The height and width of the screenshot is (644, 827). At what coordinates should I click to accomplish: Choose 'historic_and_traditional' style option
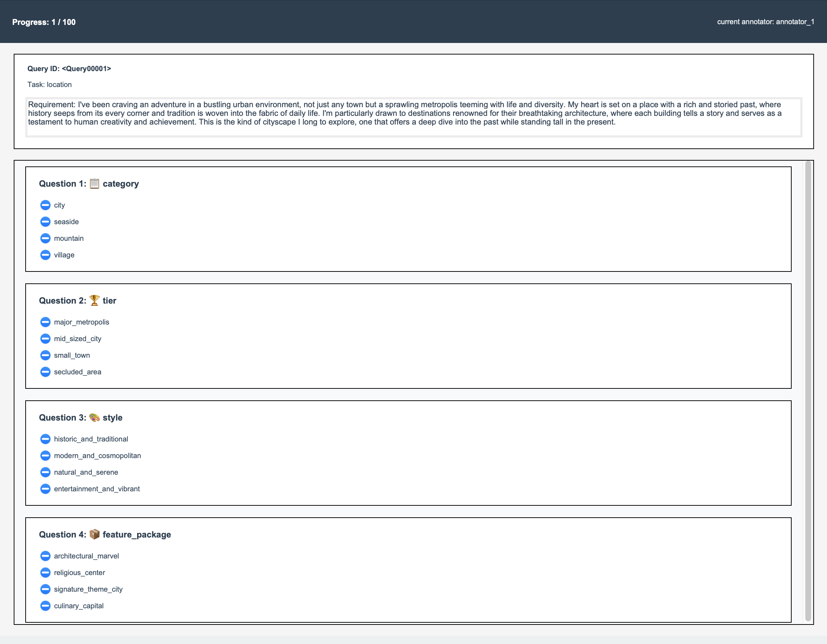[45, 439]
